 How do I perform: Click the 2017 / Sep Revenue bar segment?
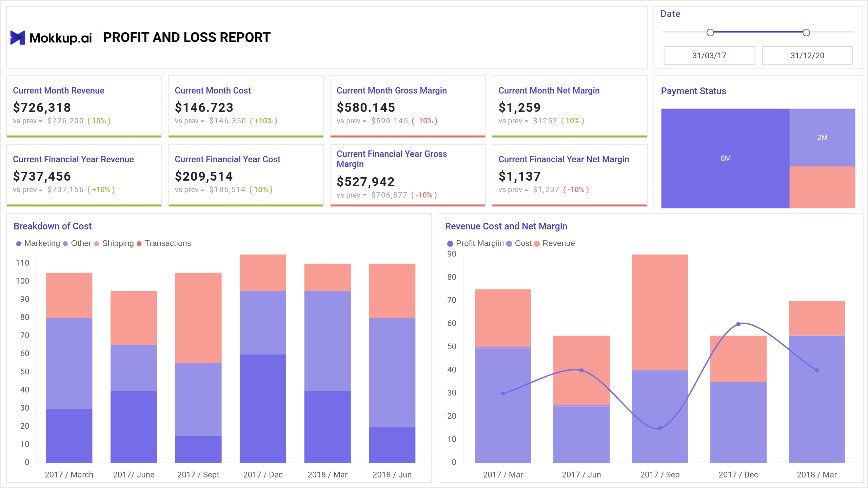(x=660, y=312)
